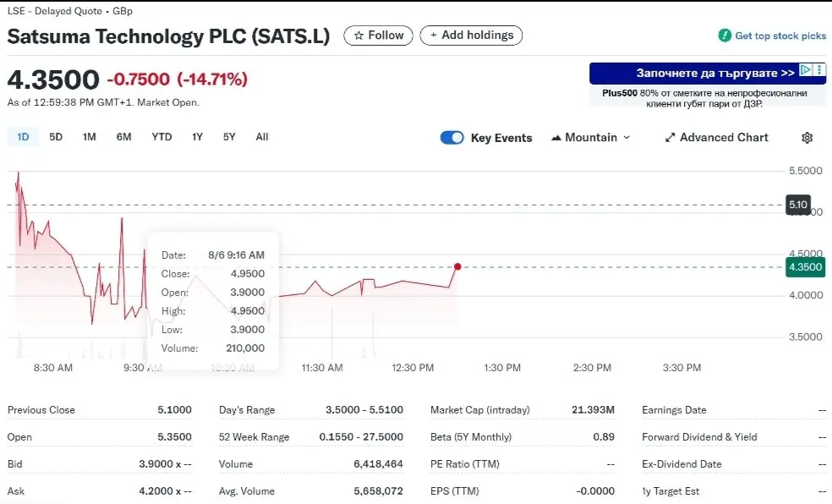Click Market Cap value 21.393M
Image resolution: width=832 pixels, height=504 pixels.
pos(593,409)
